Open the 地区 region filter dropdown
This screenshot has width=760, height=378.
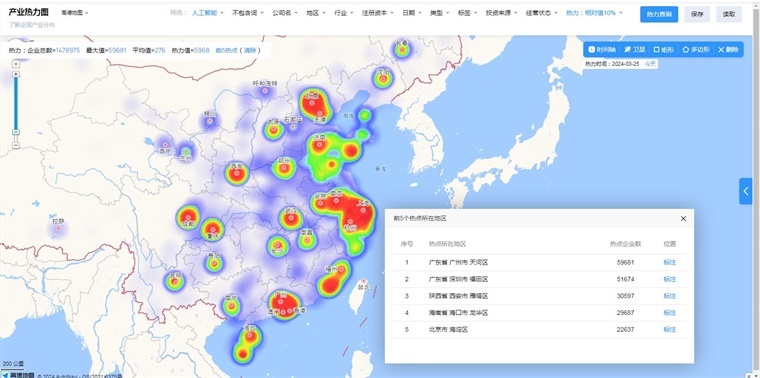click(316, 13)
